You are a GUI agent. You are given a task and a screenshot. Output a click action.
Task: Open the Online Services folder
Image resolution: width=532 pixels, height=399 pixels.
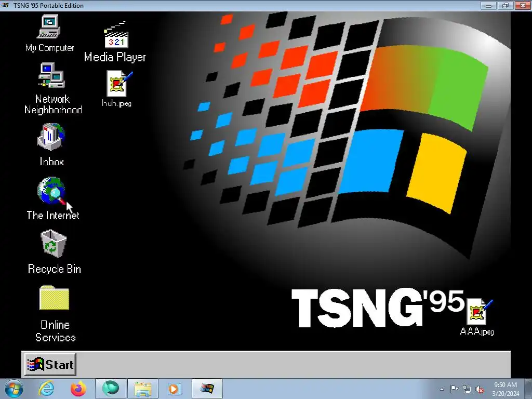point(55,313)
